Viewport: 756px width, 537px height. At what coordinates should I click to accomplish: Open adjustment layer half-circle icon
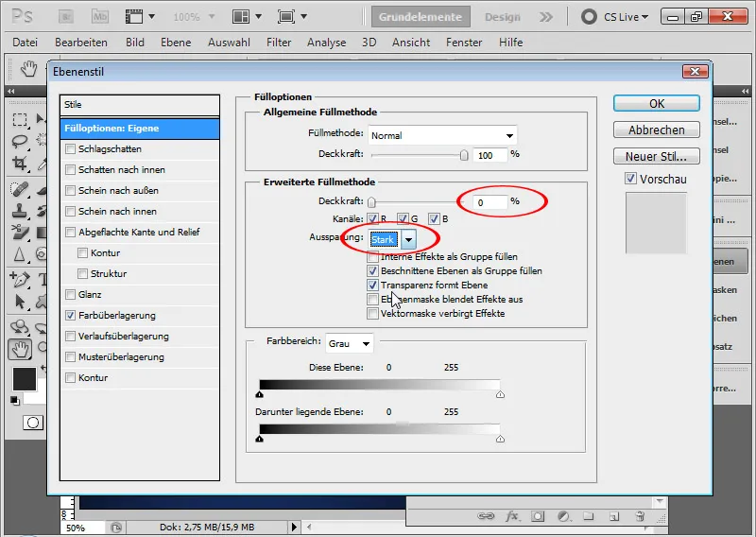click(563, 516)
